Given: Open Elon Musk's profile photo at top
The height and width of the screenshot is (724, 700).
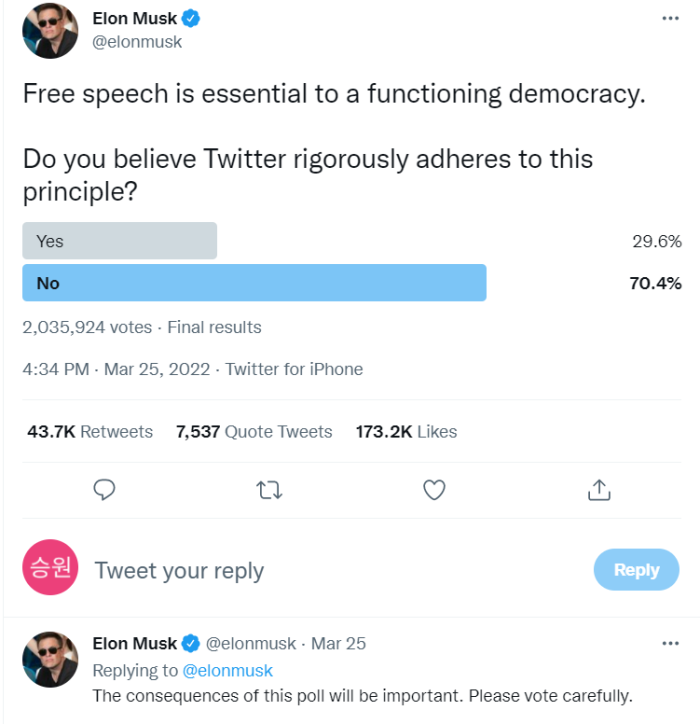Looking at the screenshot, I should point(50,30).
